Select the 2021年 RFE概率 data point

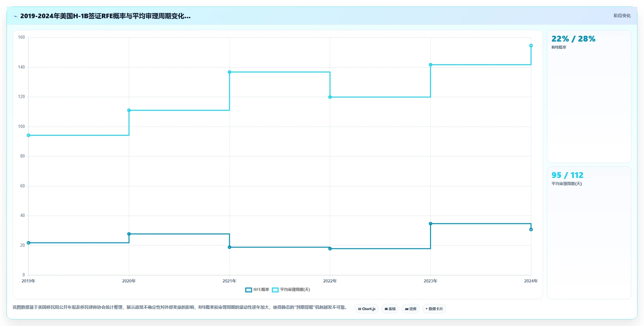[x=229, y=247]
